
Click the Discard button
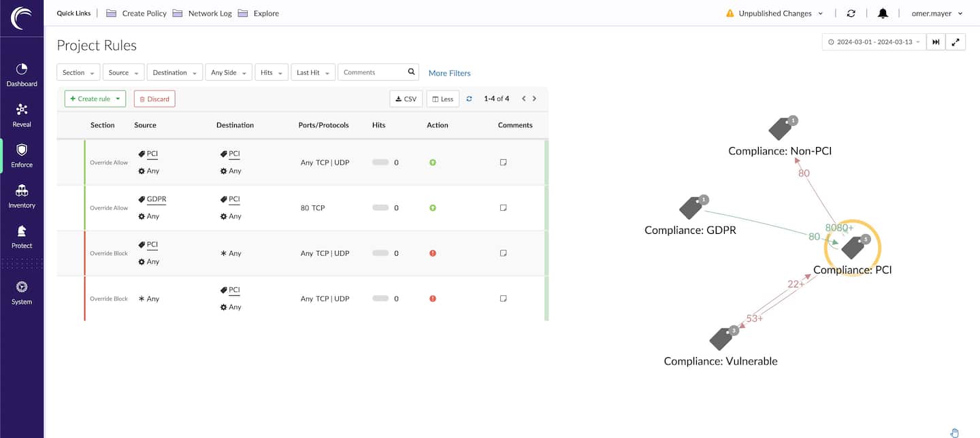pos(154,99)
